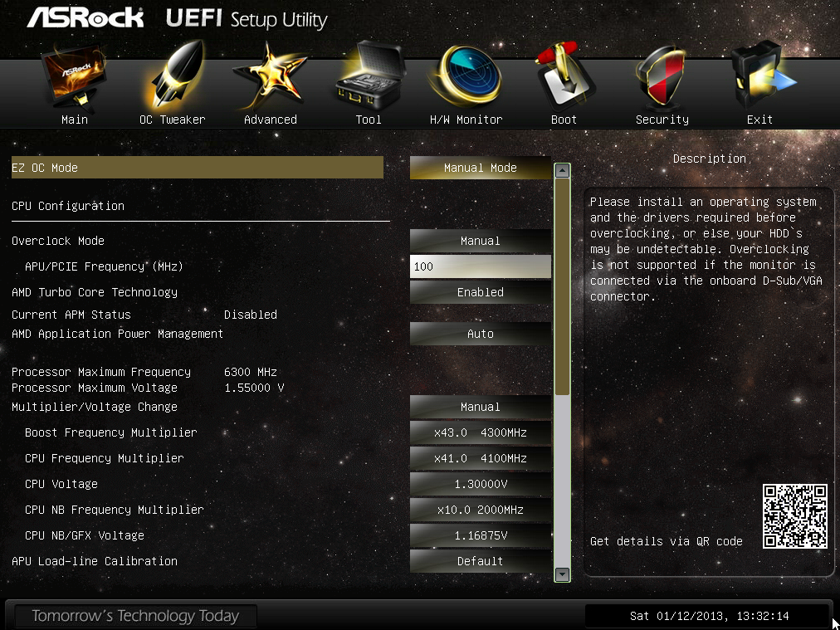Open the EZ OC Mode Manual Mode selector
This screenshot has height=630, width=840.
coord(481,168)
